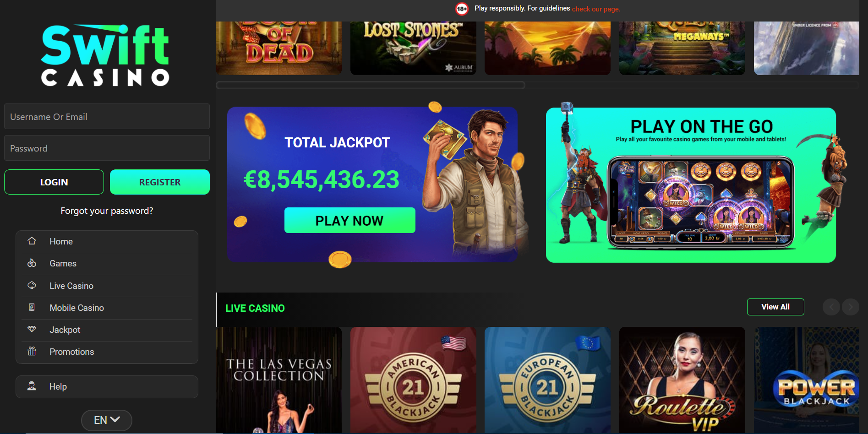Go to next Live Casino carousel arrow
868x434 pixels.
(x=850, y=307)
